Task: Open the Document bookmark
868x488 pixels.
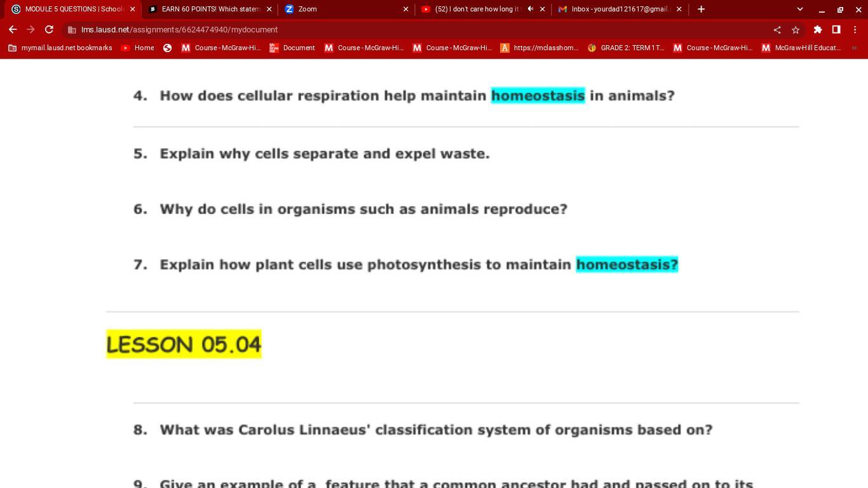Action: coord(292,48)
